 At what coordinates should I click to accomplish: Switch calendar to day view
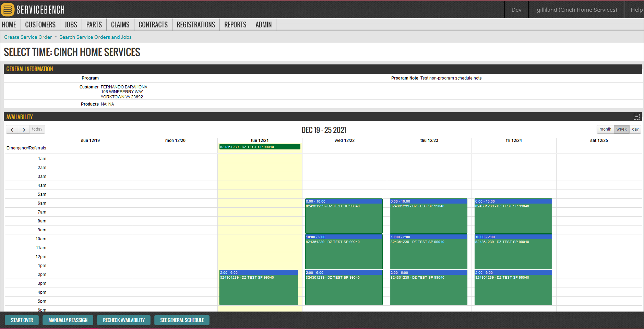click(635, 129)
